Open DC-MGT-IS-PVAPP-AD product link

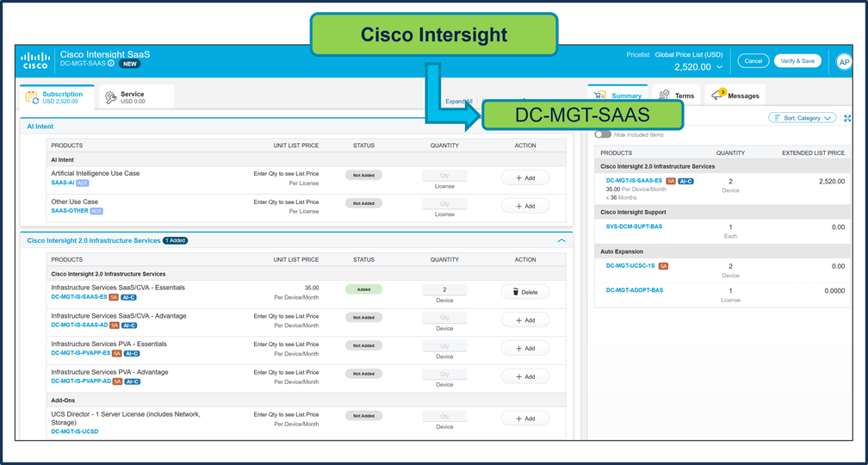tap(81, 382)
